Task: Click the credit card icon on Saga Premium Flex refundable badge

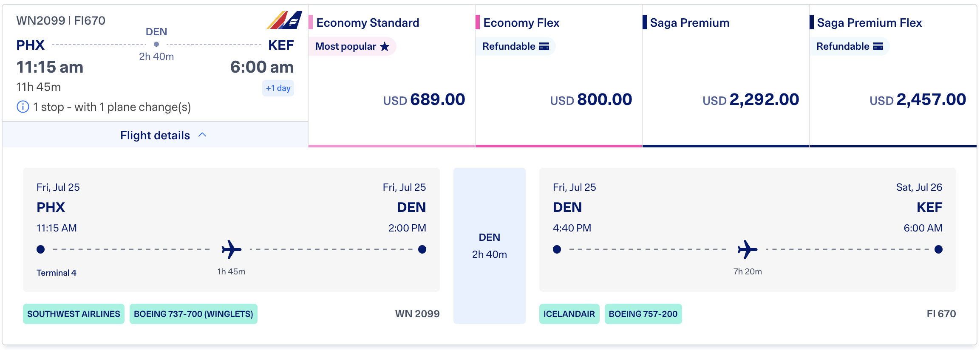Action: [879, 46]
